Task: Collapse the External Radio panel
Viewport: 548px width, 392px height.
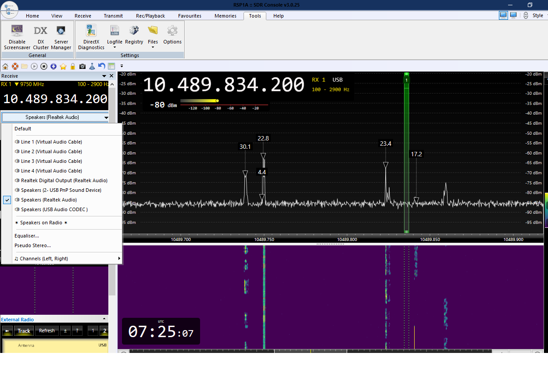Action: [104, 319]
